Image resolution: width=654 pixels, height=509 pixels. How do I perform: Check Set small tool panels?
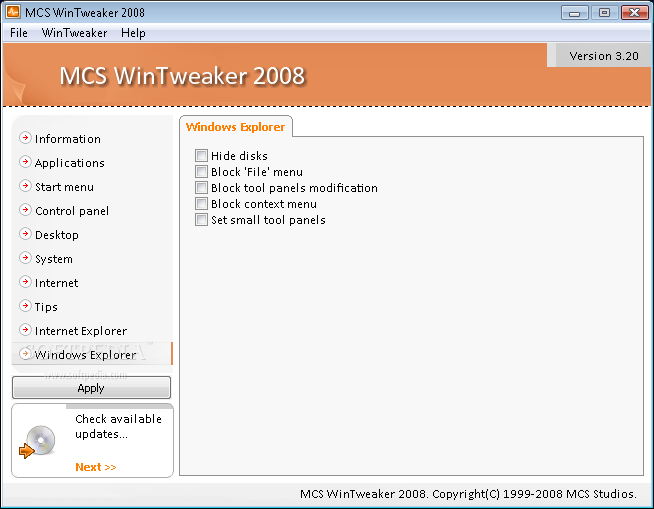point(201,219)
